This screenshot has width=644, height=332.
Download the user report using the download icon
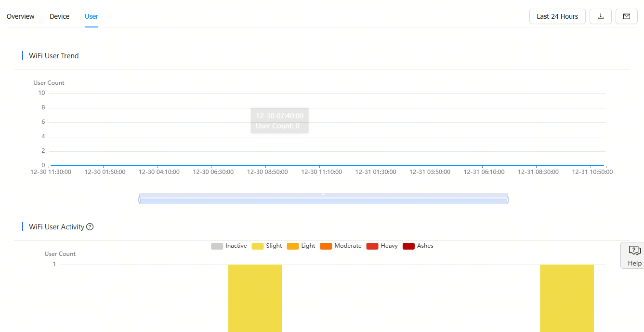click(600, 16)
